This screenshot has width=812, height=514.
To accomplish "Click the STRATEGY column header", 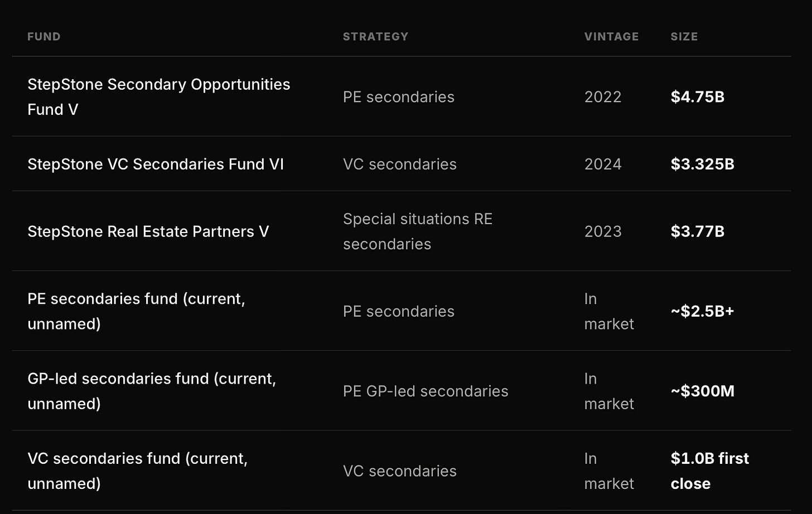I will pyautogui.click(x=375, y=37).
